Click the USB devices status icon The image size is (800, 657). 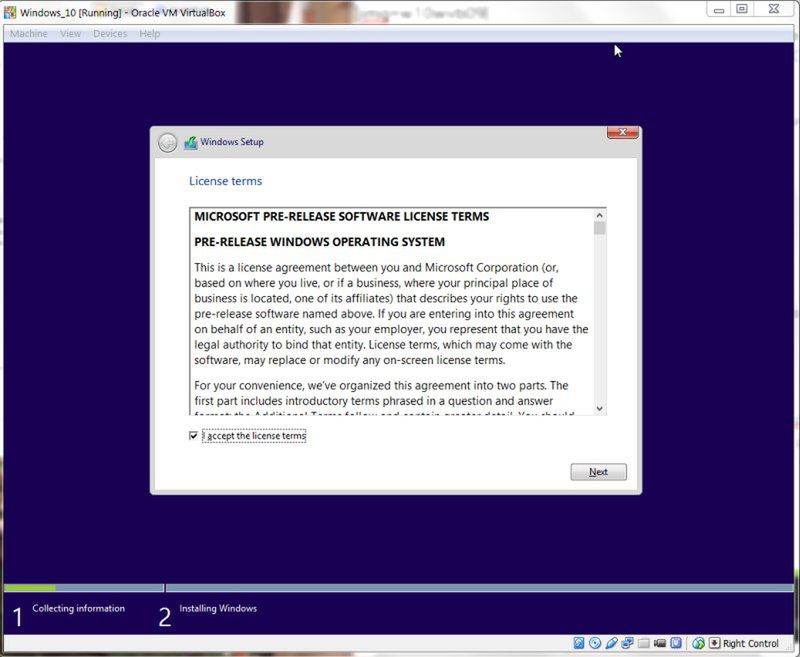pyautogui.click(x=611, y=643)
